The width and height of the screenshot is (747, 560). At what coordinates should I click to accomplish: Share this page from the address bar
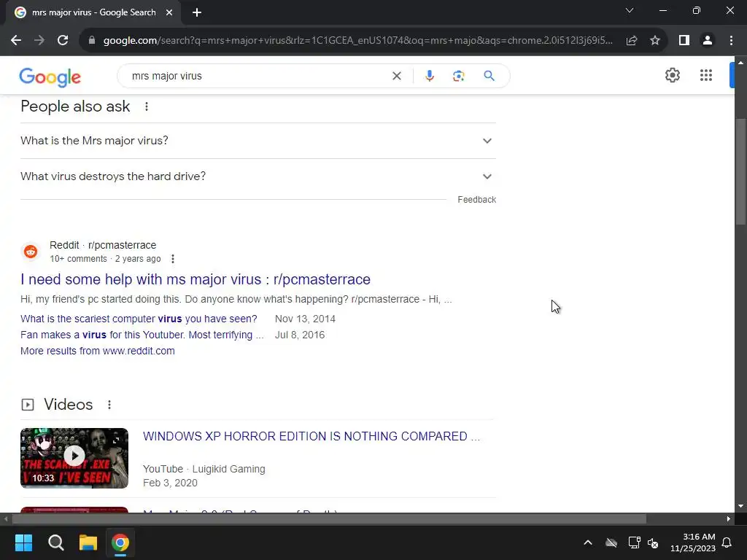point(632,41)
